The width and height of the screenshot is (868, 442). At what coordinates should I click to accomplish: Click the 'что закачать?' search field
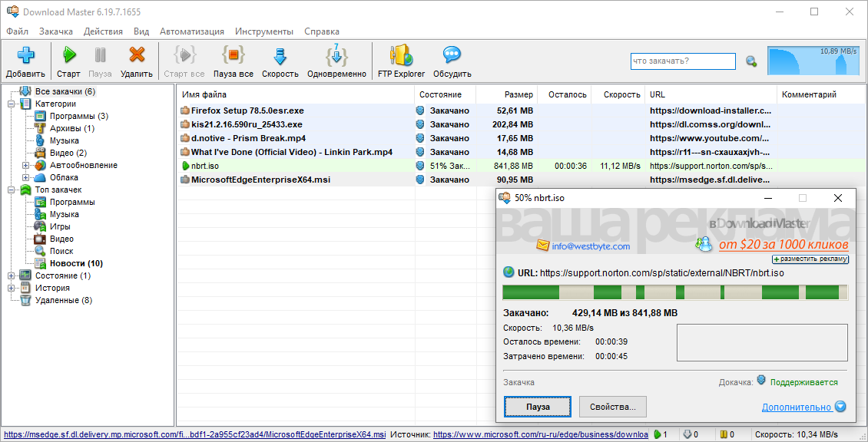(683, 61)
